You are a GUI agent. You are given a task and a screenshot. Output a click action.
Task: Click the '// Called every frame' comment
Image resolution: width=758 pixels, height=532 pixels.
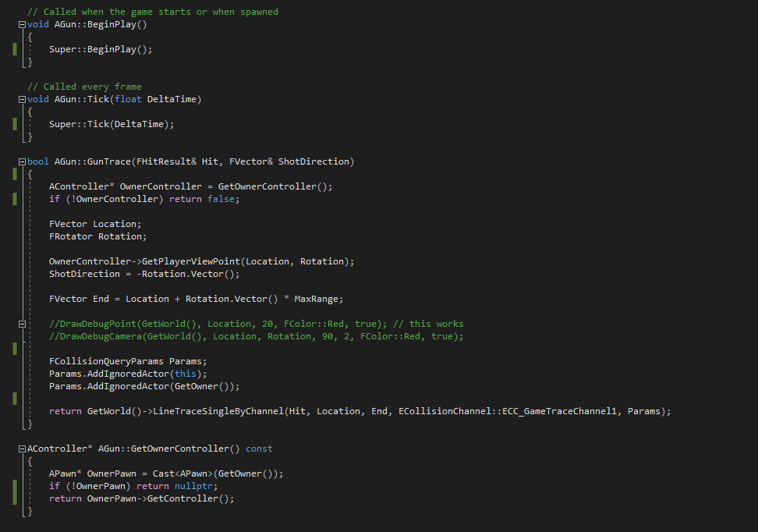pyautogui.click(x=84, y=87)
